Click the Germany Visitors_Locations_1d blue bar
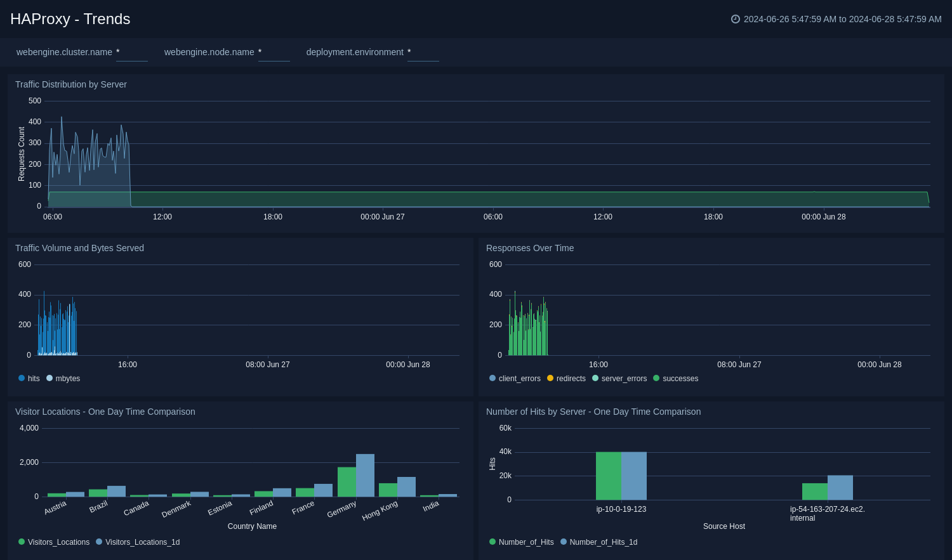The height and width of the screenshot is (560, 952). (x=365, y=475)
